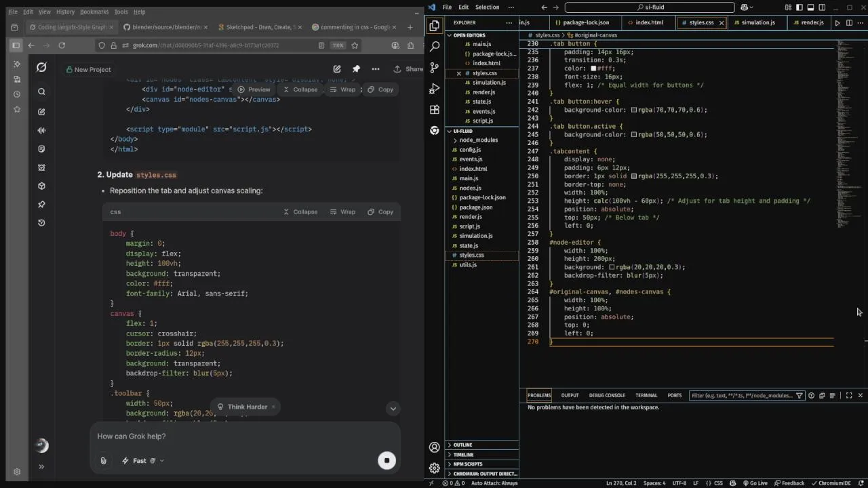Copy the css code block
The height and width of the screenshot is (488, 868).
pos(380,212)
